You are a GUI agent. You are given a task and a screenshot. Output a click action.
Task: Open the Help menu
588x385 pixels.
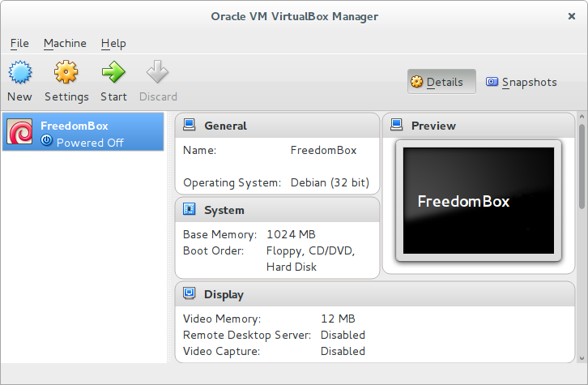pos(113,44)
